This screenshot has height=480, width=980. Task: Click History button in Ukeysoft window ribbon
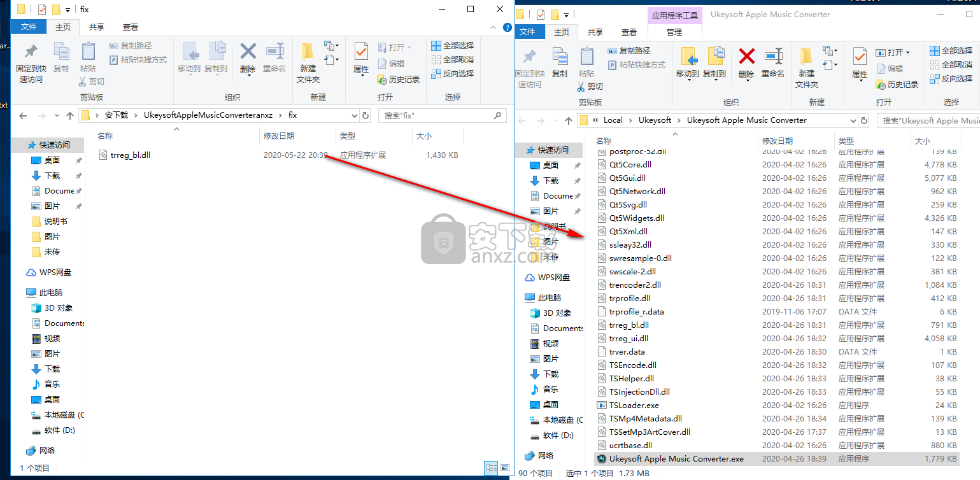coord(897,85)
